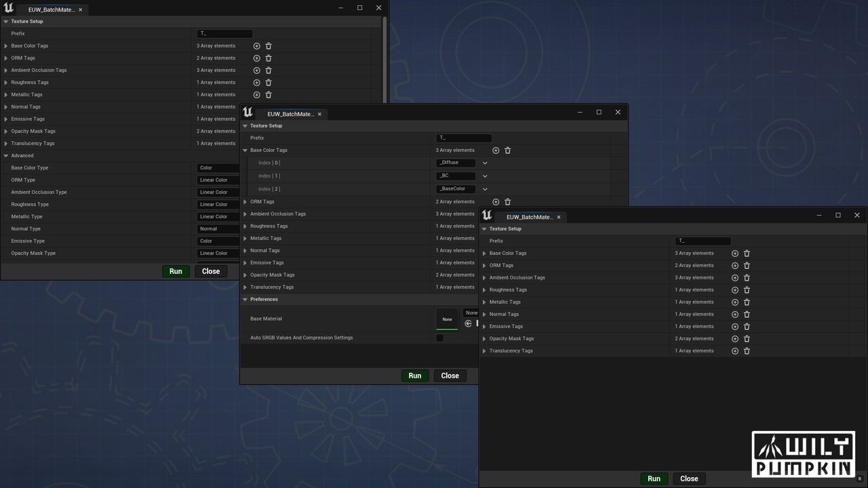Expand Ambient Occlusion Tags in middle window
The image size is (868, 488).
(245, 214)
